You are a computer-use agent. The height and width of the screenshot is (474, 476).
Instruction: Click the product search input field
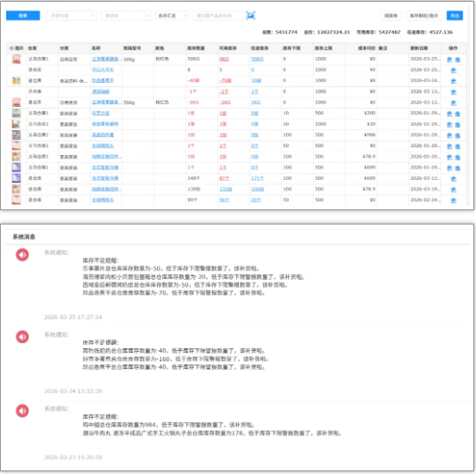pyautogui.click(x=217, y=15)
